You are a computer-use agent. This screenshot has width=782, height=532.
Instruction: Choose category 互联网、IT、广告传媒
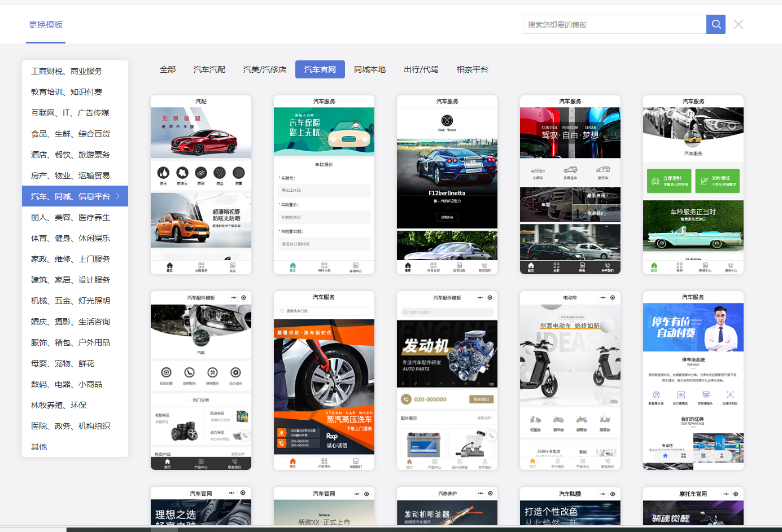[x=75, y=113]
